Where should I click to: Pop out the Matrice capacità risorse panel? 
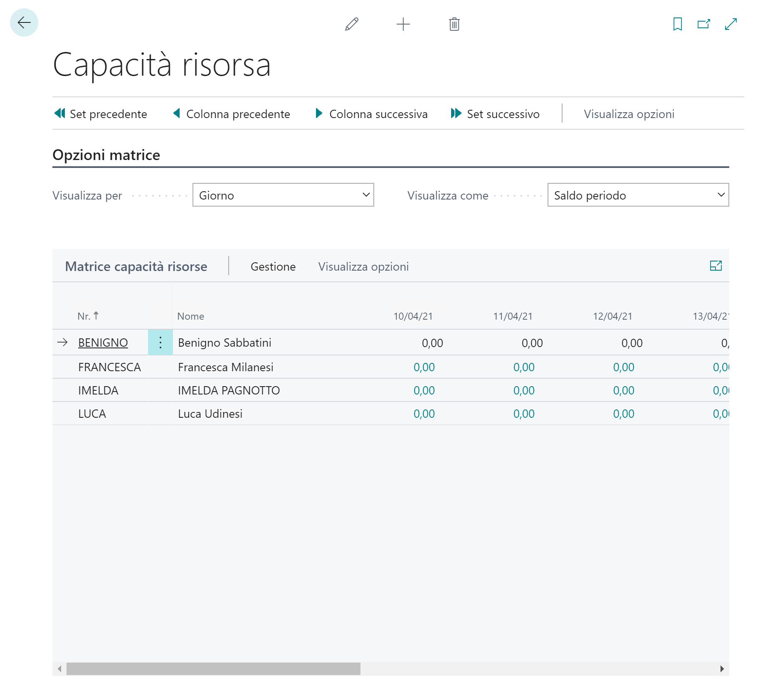[x=717, y=266]
